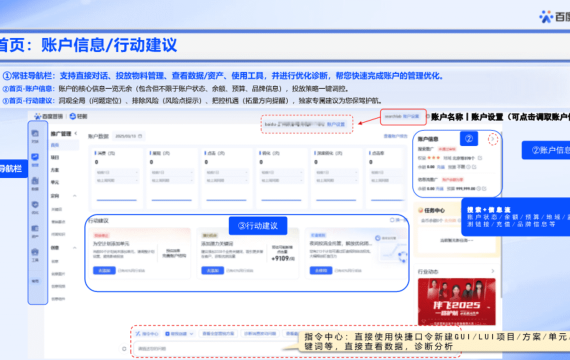Open the 数据 data icon in navigation rail
Image resolution: width=570 pixels, height=360 pixels.
[35, 181]
